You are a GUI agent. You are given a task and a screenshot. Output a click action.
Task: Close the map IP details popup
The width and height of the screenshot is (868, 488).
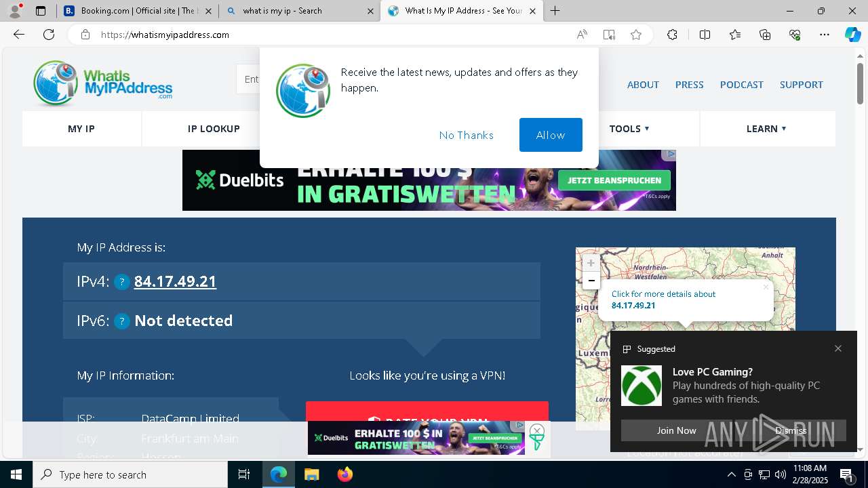[766, 287]
